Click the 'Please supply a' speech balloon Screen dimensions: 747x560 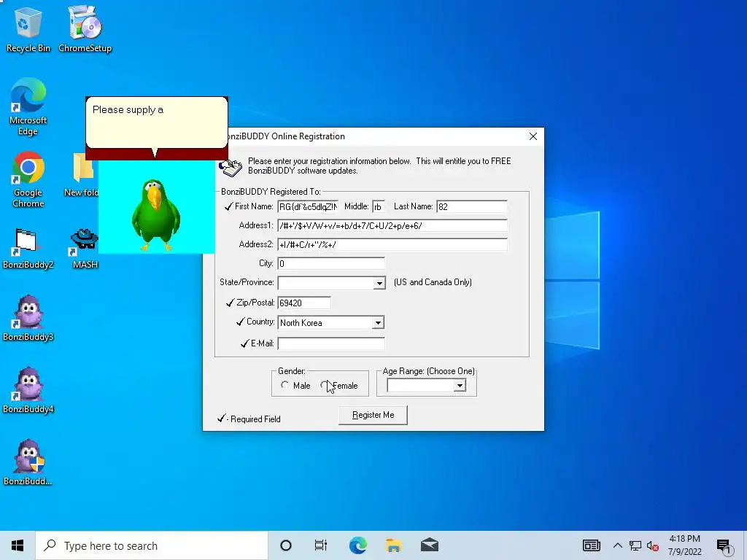coord(157,122)
